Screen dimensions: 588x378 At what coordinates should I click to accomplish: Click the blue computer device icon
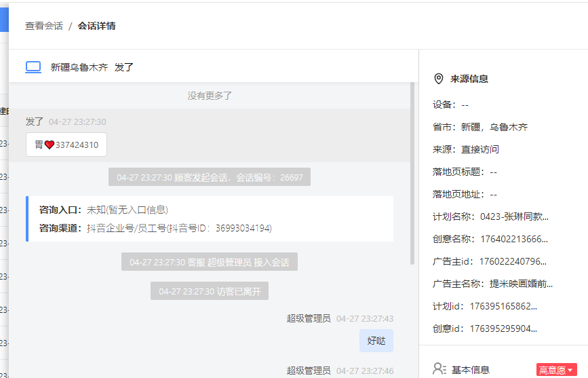pos(33,67)
